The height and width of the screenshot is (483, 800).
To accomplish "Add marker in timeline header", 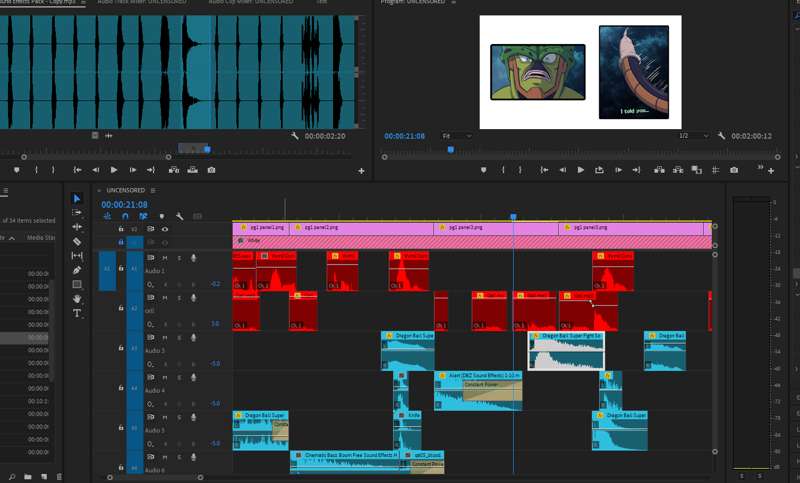I will click(162, 216).
